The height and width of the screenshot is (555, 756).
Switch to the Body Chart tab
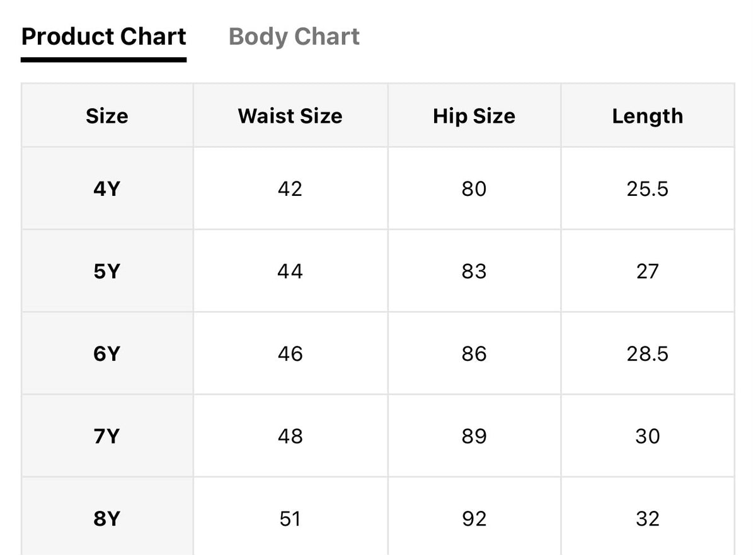(x=294, y=36)
